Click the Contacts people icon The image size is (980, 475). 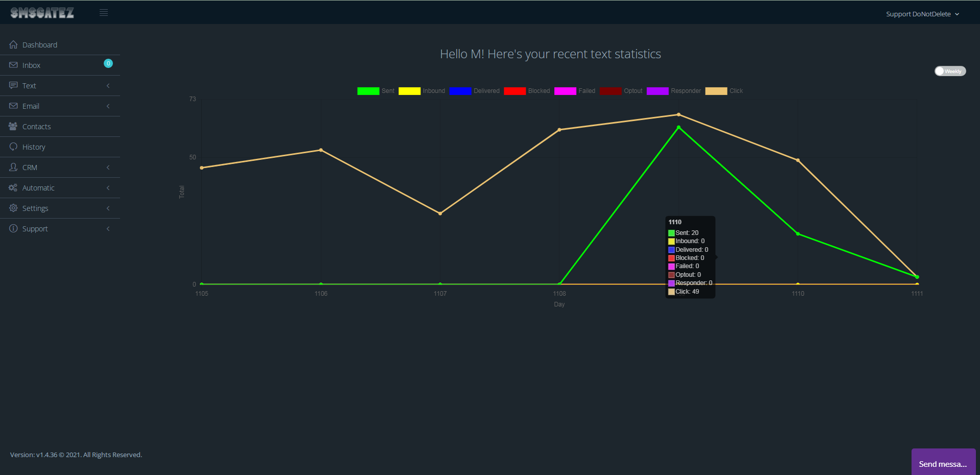point(13,126)
